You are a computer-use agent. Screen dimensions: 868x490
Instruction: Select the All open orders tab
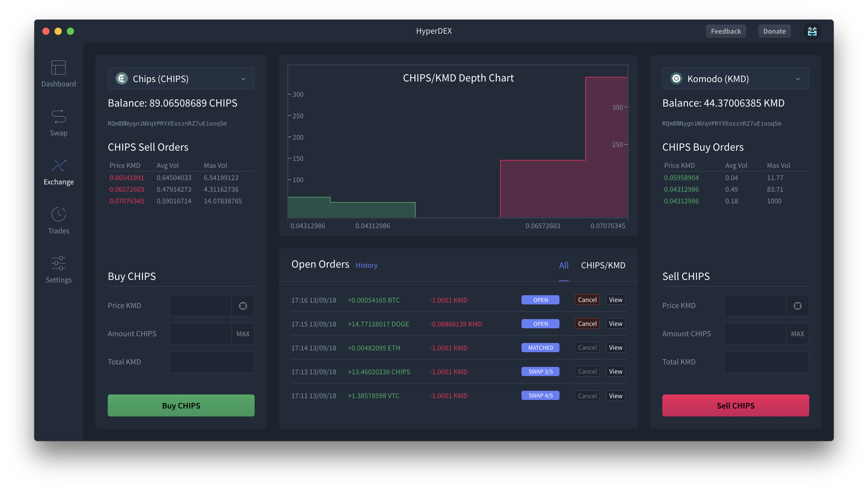563,266
